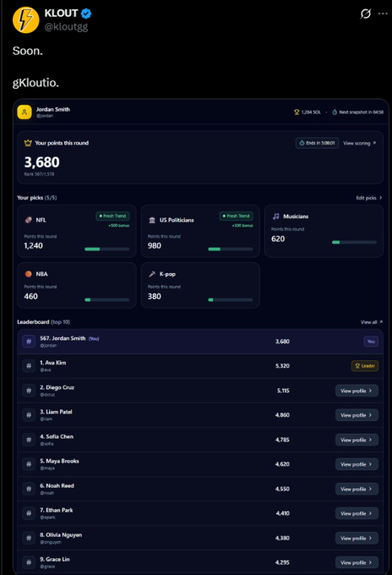This screenshot has width=392, height=575.
Task: Click the Jordan Smith header name
Action: click(x=53, y=109)
